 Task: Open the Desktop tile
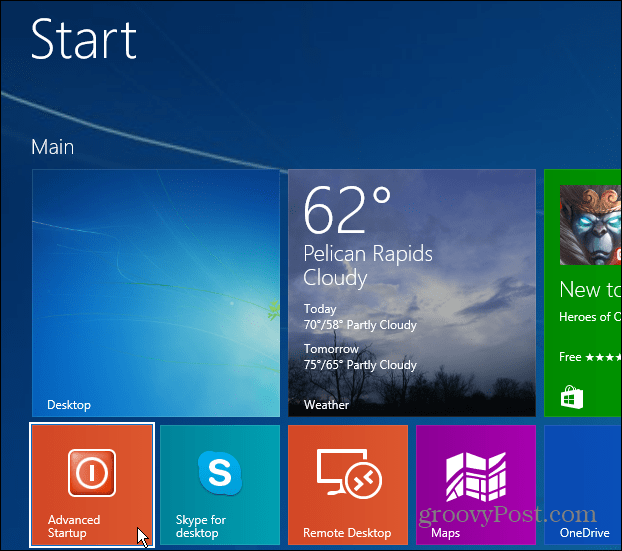click(x=156, y=293)
